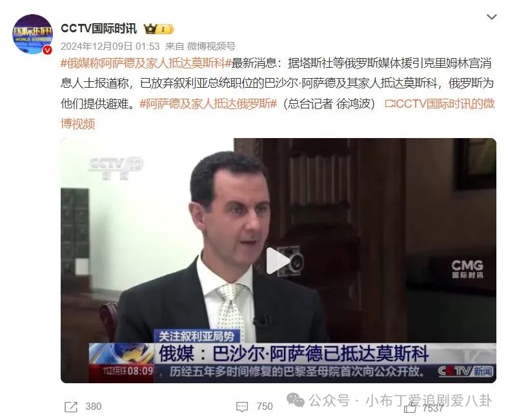Expand the post options chevron menu
This screenshot has width=508, height=420.
pyautogui.click(x=491, y=17)
